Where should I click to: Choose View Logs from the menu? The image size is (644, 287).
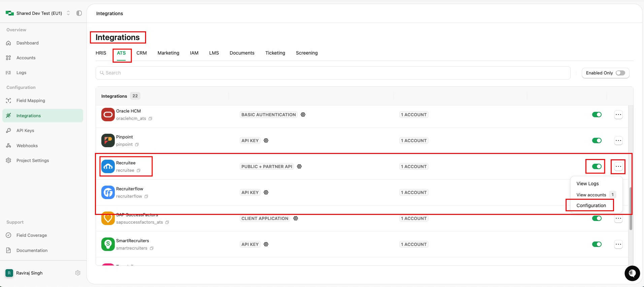tap(588, 184)
